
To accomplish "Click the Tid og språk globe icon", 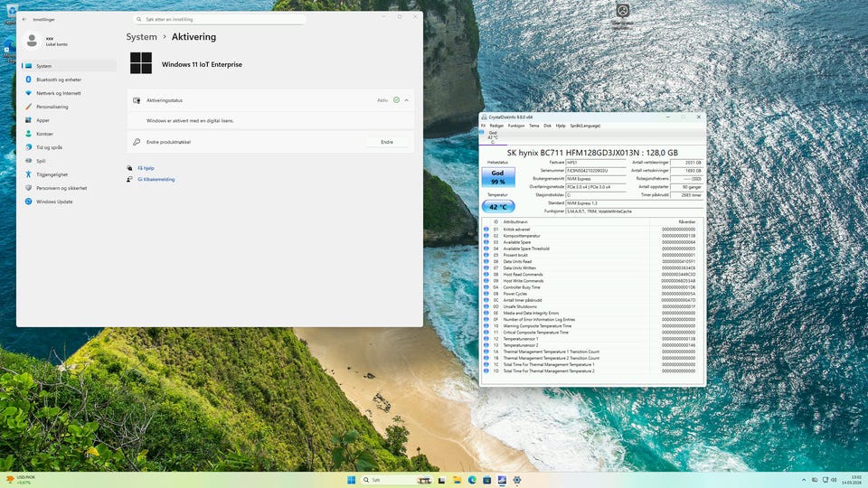I will (x=28, y=147).
